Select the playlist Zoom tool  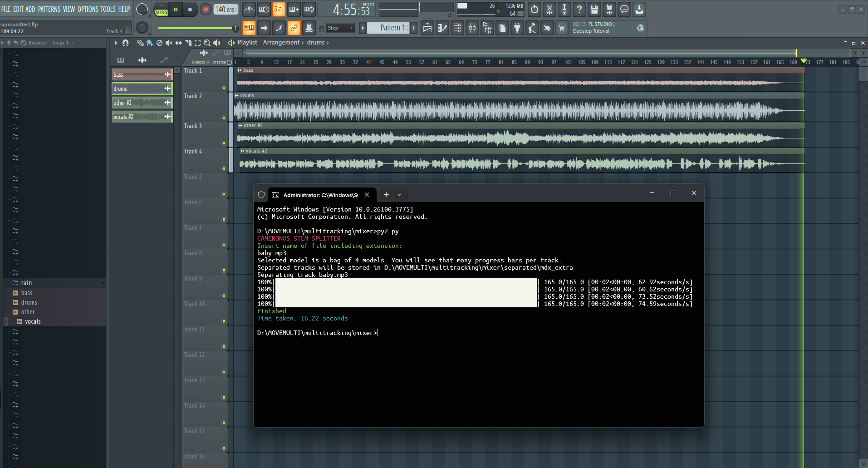tap(207, 43)
